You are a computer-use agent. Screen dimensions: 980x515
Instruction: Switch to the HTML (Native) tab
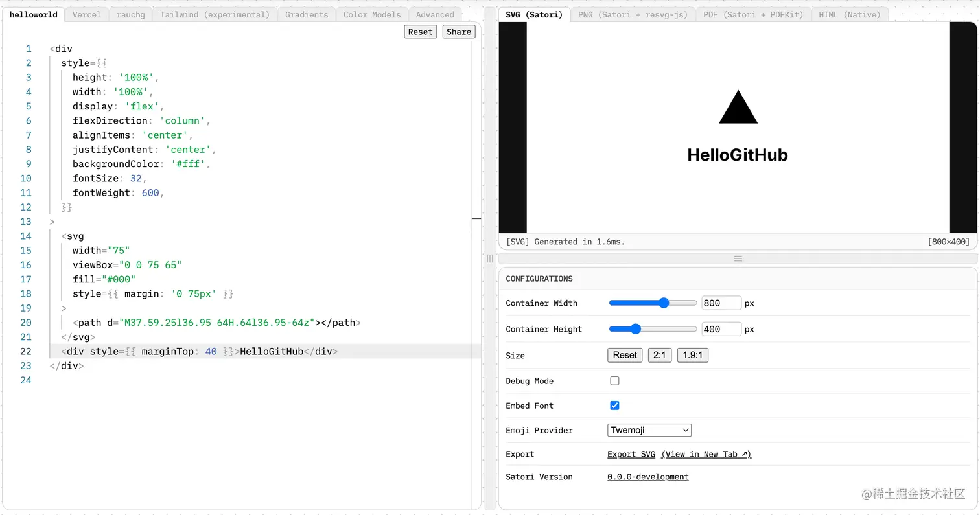point(849,14)
